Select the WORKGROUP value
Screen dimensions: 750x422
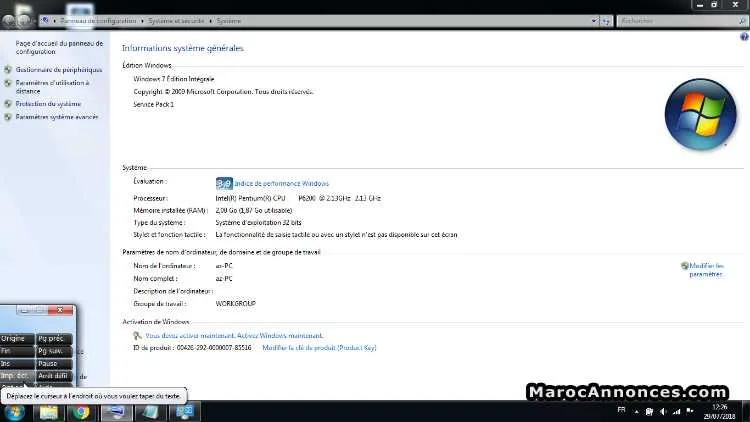[x=235, y=304]
